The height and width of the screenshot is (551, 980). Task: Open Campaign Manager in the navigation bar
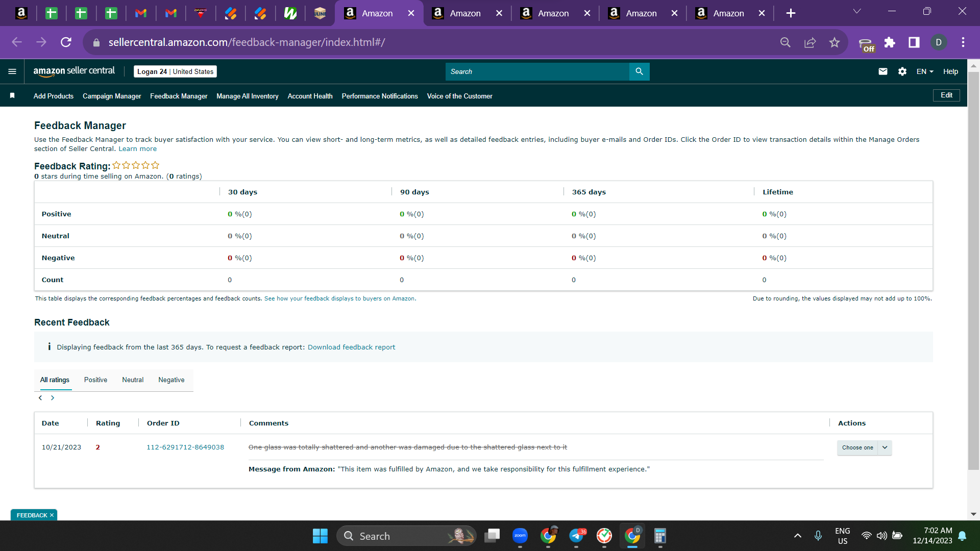112,96
